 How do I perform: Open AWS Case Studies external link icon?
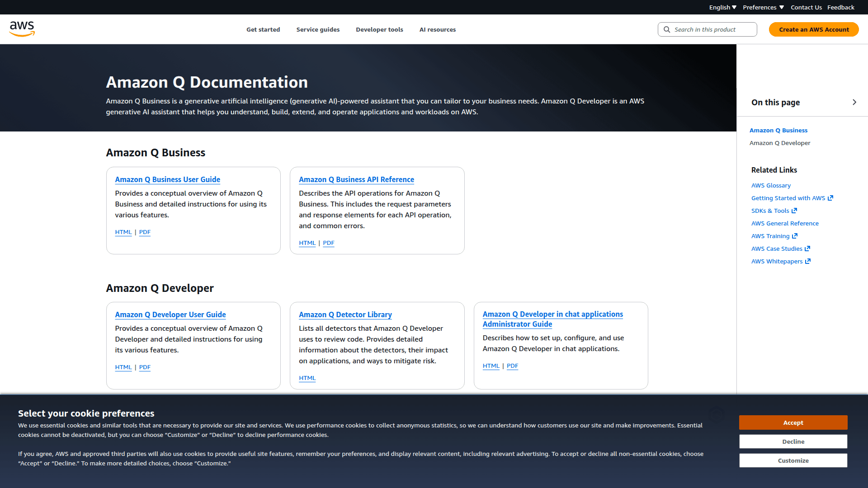(x=807, y=248)
